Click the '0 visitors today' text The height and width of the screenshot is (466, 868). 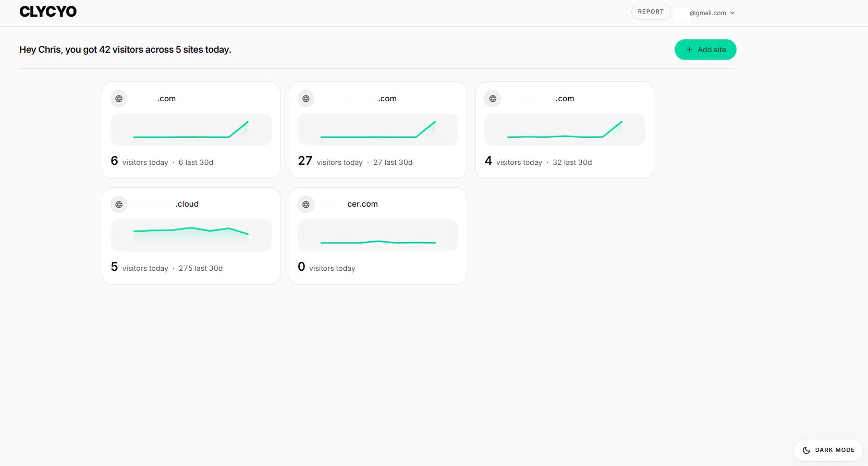326,267
